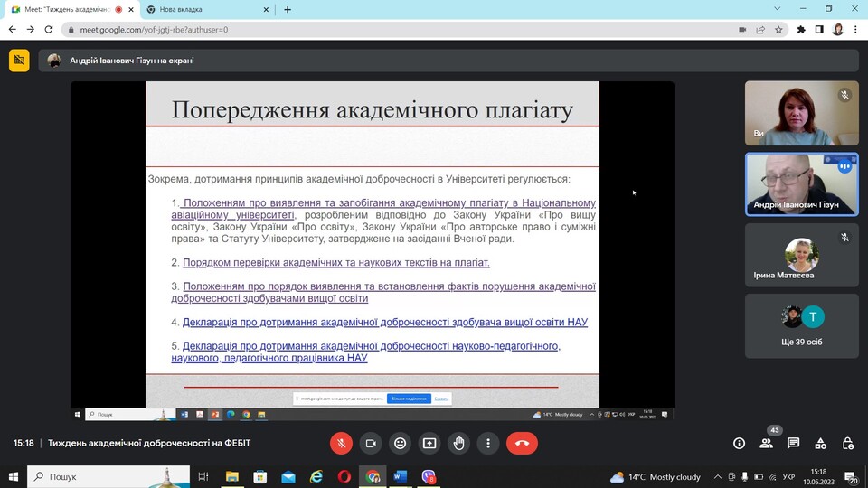Expand the tab search chevron in Chrome
Viewport: 868px width, 488px height.
[x=777, y=9]
